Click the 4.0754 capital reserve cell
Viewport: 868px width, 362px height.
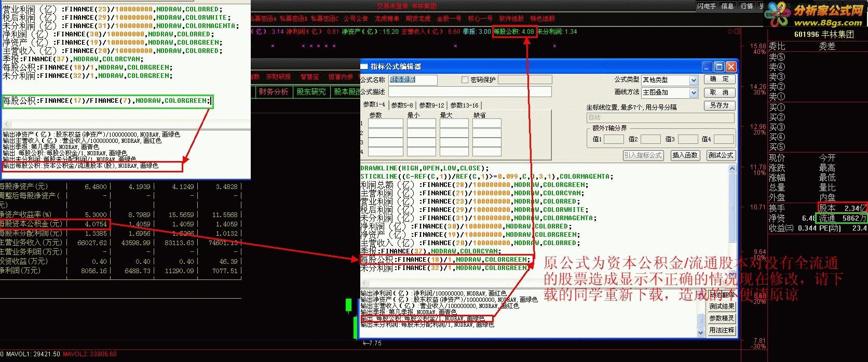coord(96,224)
